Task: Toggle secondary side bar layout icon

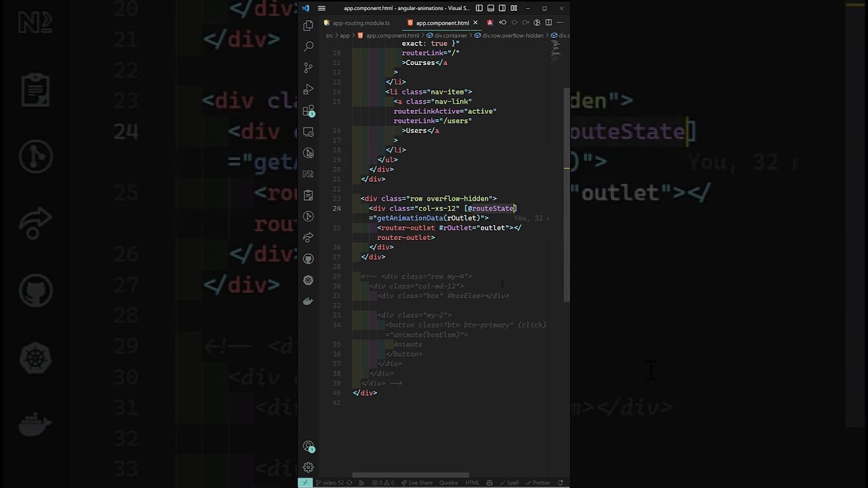Action: [502, 8]
